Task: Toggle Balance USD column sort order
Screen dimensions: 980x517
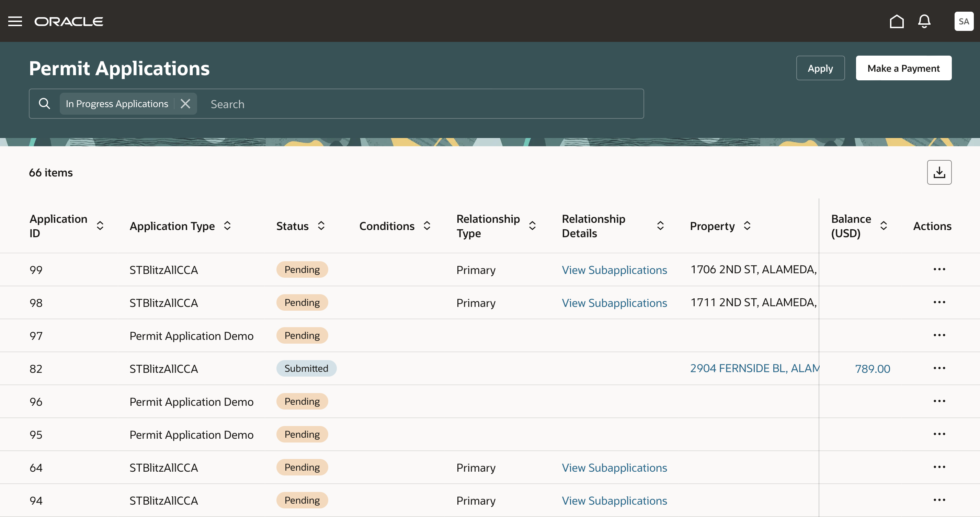Action: [883, 226]
